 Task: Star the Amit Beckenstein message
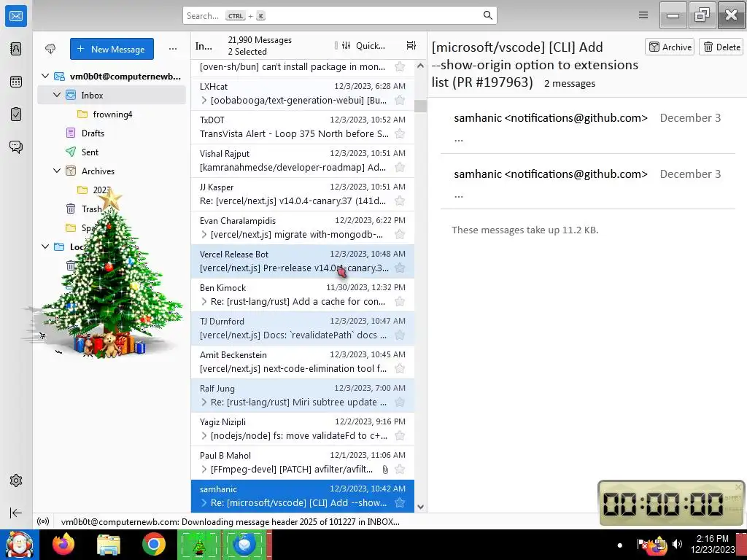pyautogui.click(x=400, y=368)
